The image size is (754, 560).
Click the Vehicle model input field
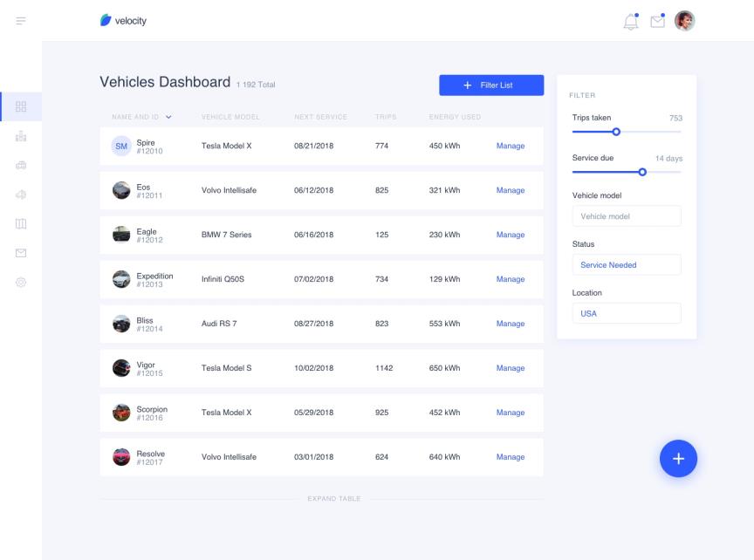tap(626, 216)
